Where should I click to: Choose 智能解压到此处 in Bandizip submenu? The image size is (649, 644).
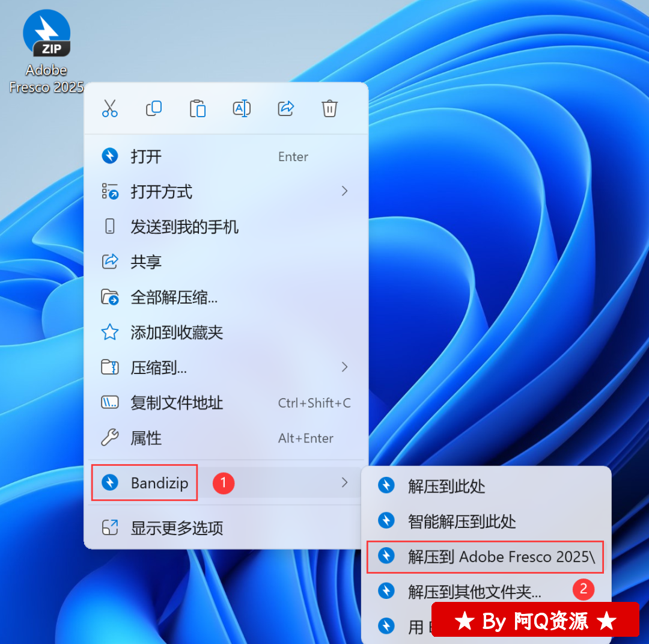tap(462, 521)
